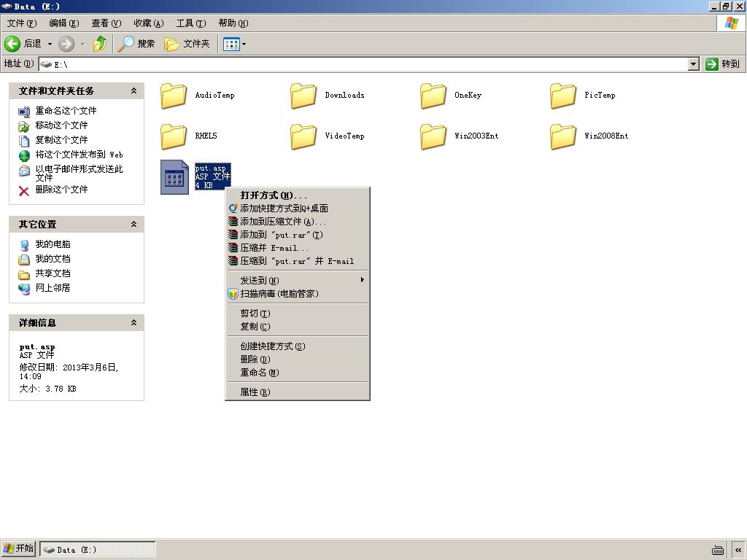The width and height of the screenshot is (747, 560).
Task: Click the E:\ address input field
Action: tap(363, 64)
